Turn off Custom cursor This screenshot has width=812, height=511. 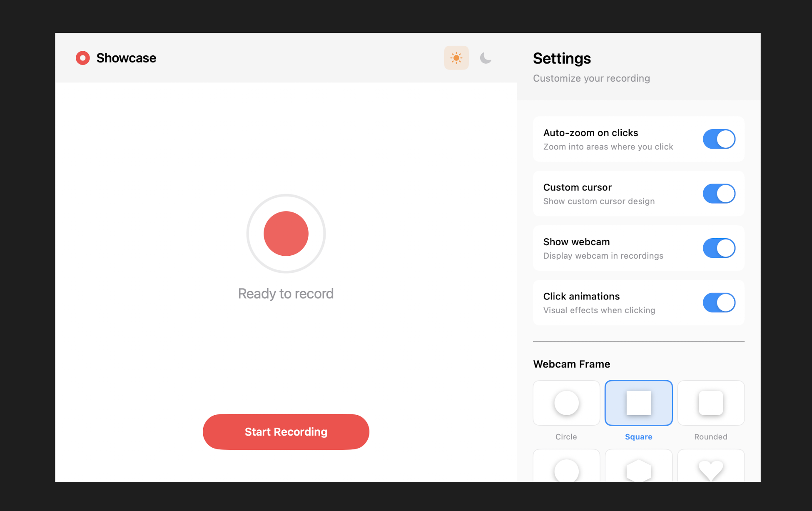point(719,193)
